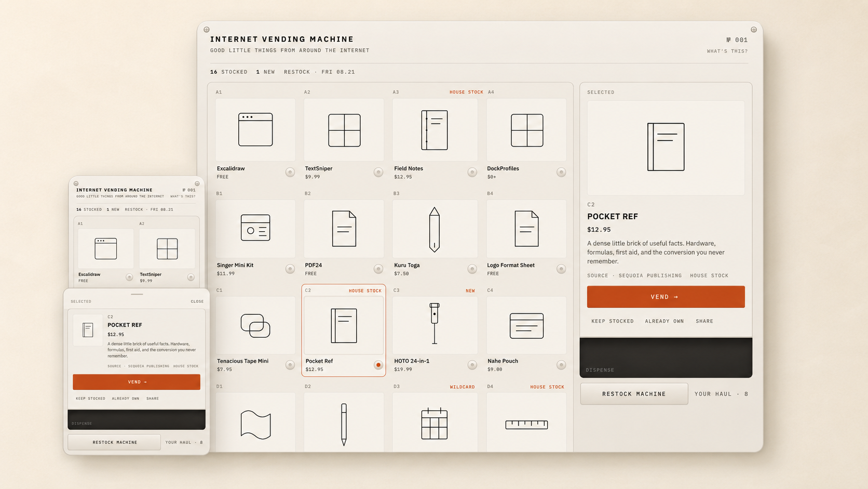The height and width of the screenshot is (489, 868).
Task: Open the What's This? link in the mobile header
Action: click(x=183, y=196)
